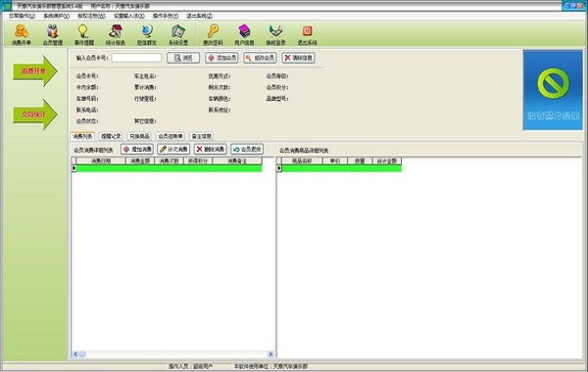Click the 清除信息 red X button

299,58
